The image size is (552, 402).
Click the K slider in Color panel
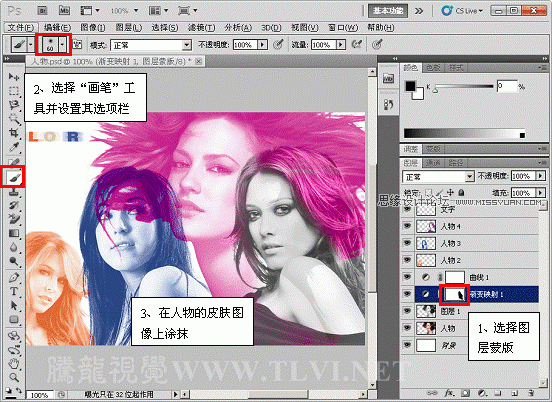464,86
